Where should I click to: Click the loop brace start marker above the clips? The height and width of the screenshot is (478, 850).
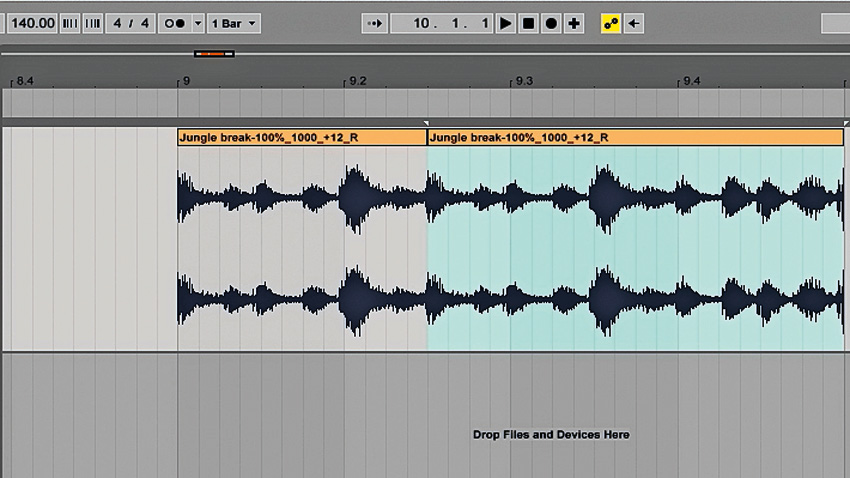[426, 124]
